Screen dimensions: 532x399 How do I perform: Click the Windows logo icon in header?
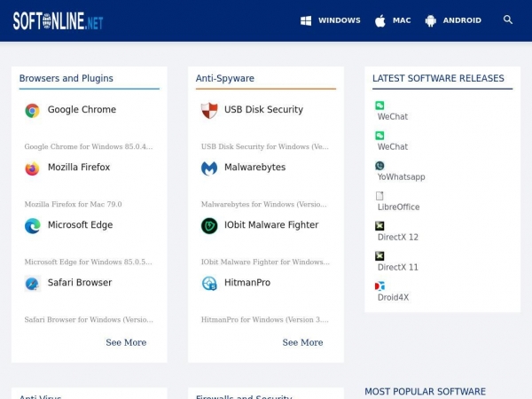click(306, 20)
